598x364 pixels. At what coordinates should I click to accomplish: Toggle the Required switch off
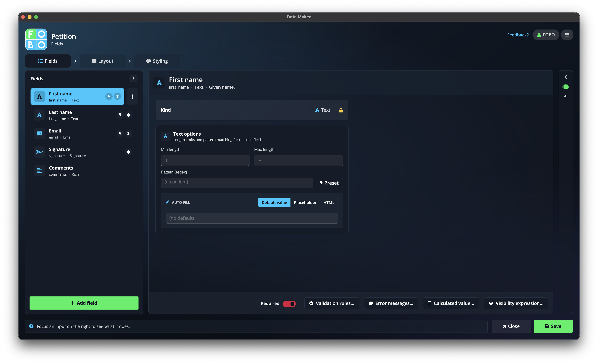click(x=289, y=303)
